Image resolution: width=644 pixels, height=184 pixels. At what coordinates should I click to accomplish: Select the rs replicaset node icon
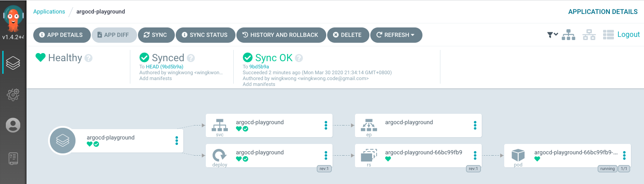pyautogui.click(x=369, y=155)
